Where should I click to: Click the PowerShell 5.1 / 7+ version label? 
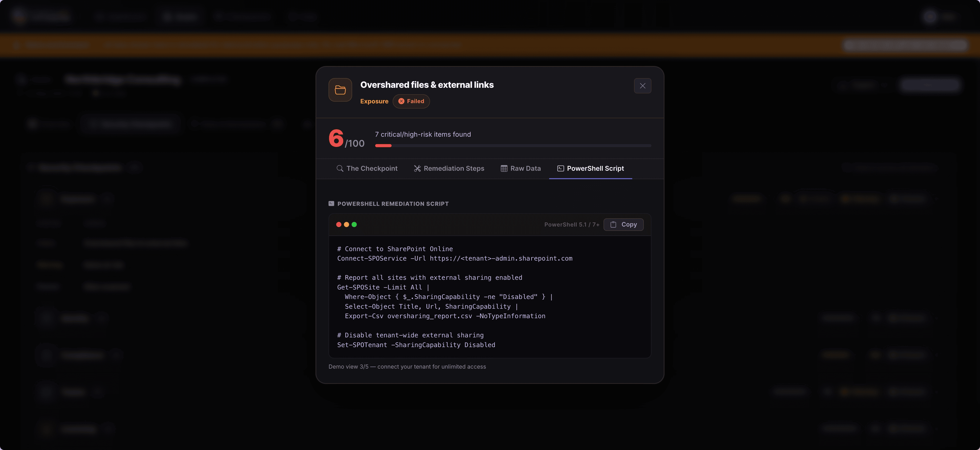(x=572, y=225)
